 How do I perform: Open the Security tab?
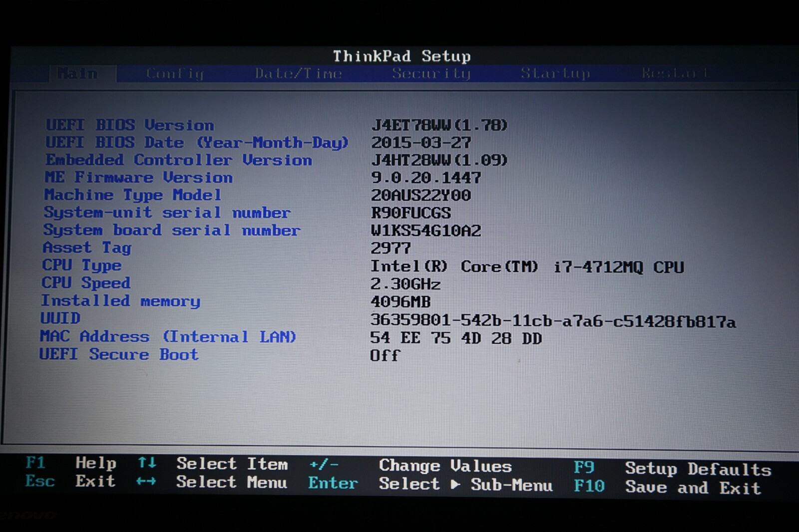point(431,73)
